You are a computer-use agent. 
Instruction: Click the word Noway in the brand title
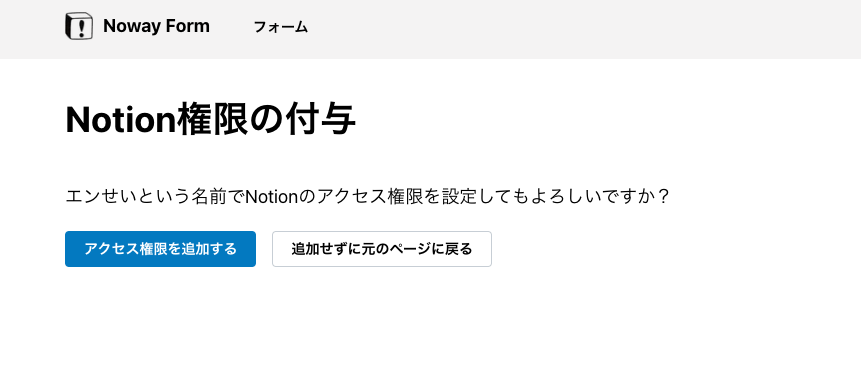click(133, 26)
